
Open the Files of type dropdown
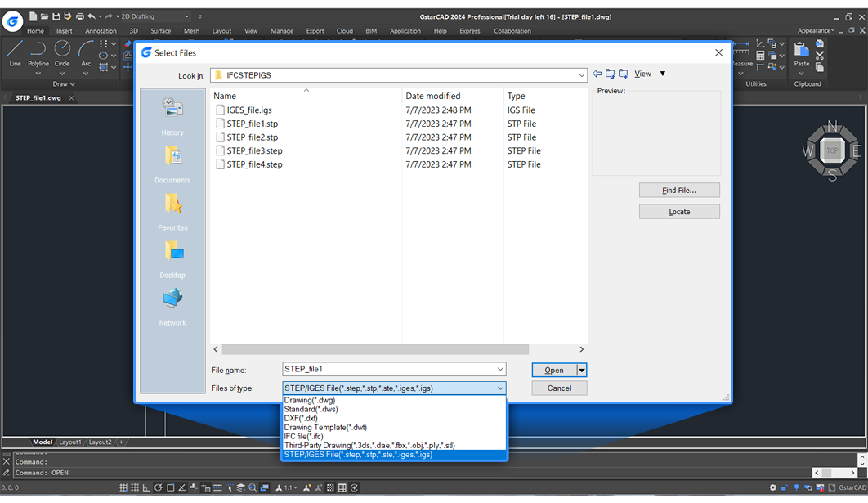(x=499, y=388)
